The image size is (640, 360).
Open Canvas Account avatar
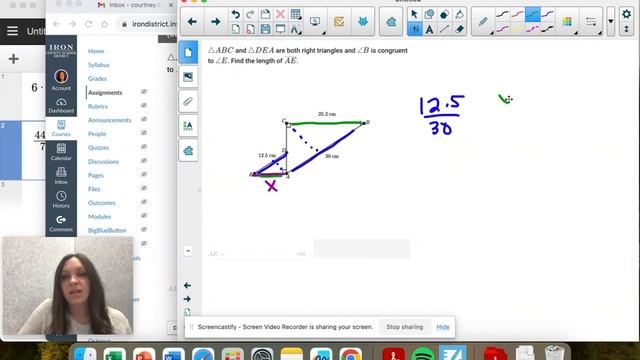61,80
